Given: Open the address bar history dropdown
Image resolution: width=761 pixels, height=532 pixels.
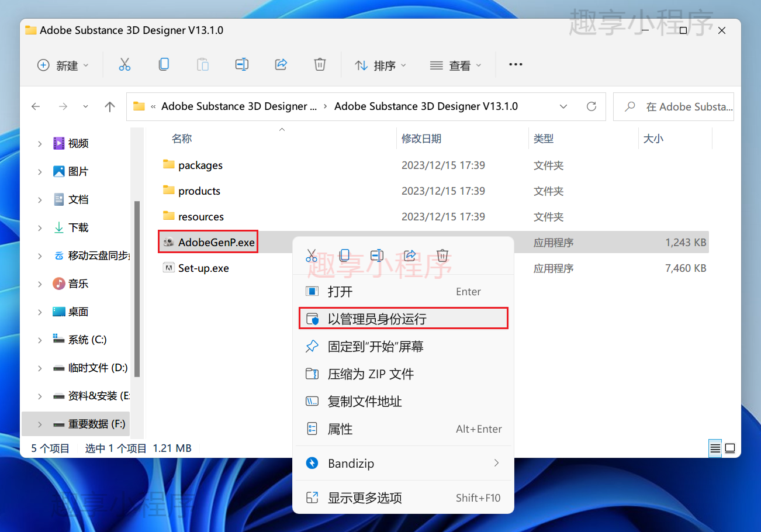Looking at the screenshot, I should [x=563, y=106].
